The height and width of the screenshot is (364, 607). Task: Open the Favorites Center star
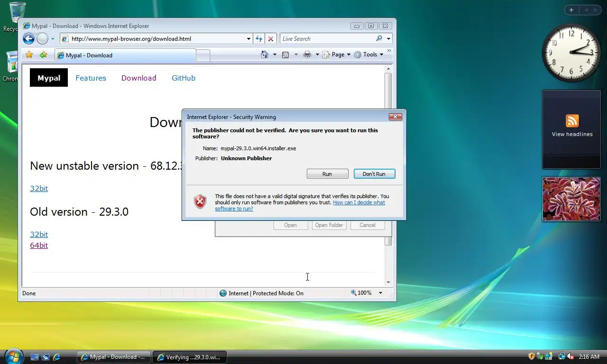click(29, 55)
